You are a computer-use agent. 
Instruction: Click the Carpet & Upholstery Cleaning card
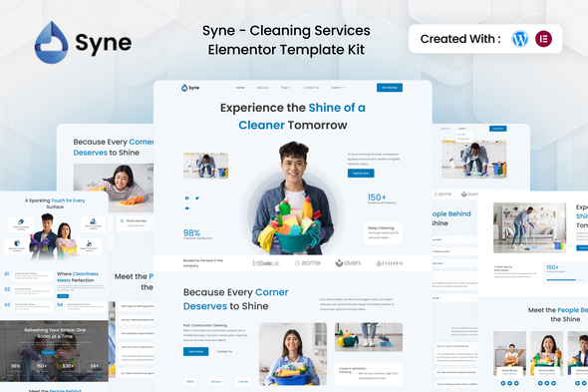[x=369, y=374]
